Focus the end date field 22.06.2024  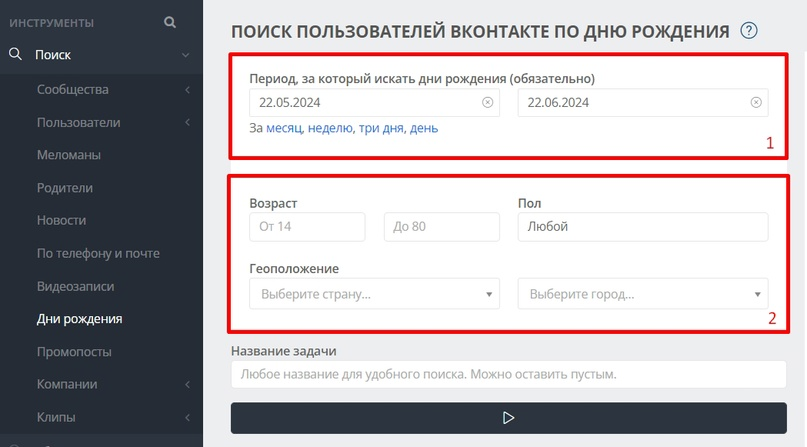[x=643, y=102]
